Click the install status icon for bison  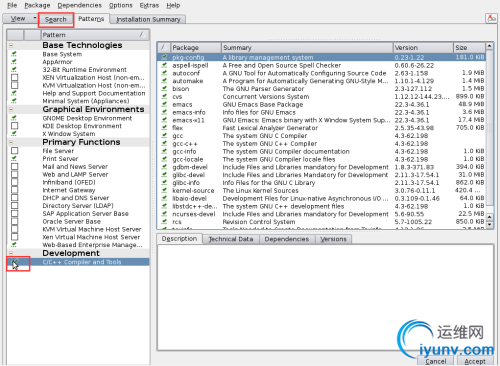click(x=164, y=89)
